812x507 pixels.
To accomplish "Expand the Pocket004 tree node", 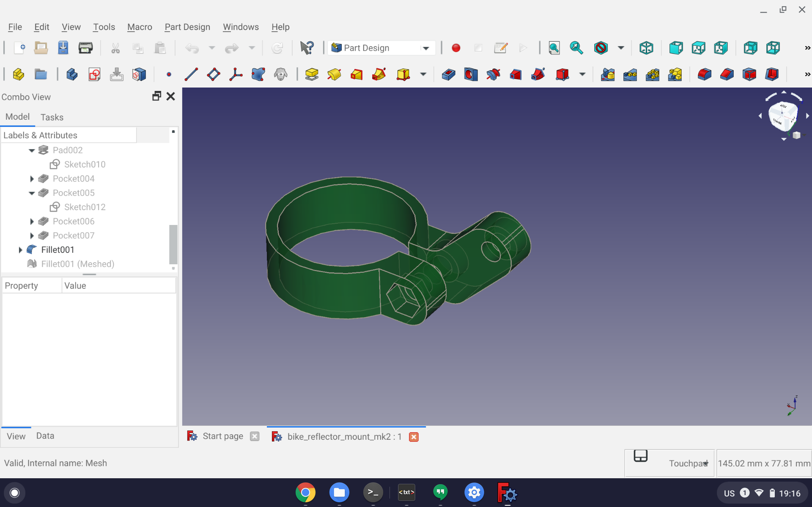I will point(32,179).
